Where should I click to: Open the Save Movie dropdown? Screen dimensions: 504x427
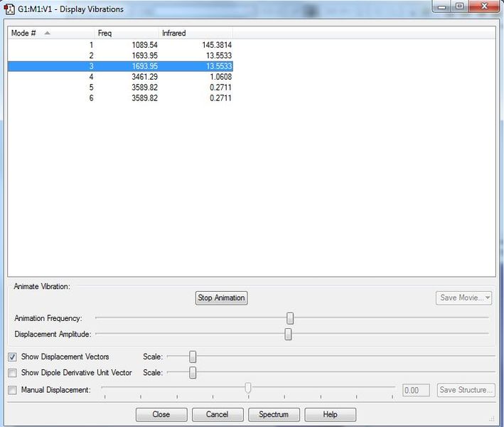(463, 298)
